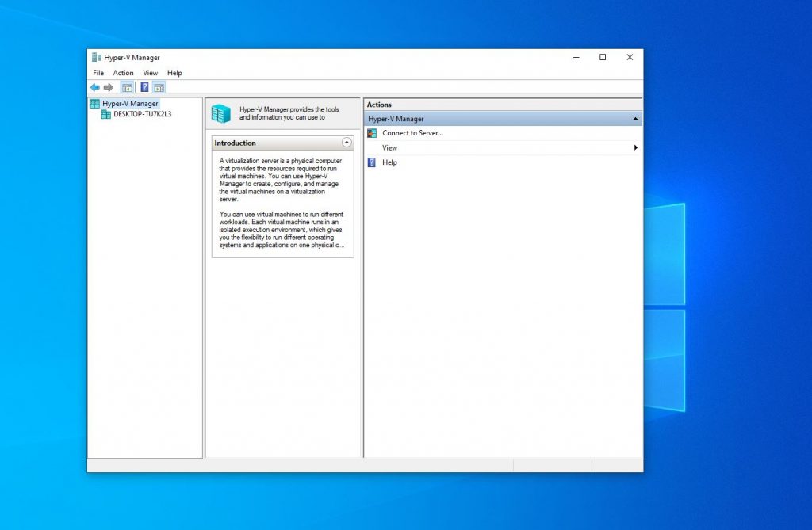Open the system menu from the title bar icon
Viewport: 812px width, 530px height.
pyautogui.click(x=96, y=58)
